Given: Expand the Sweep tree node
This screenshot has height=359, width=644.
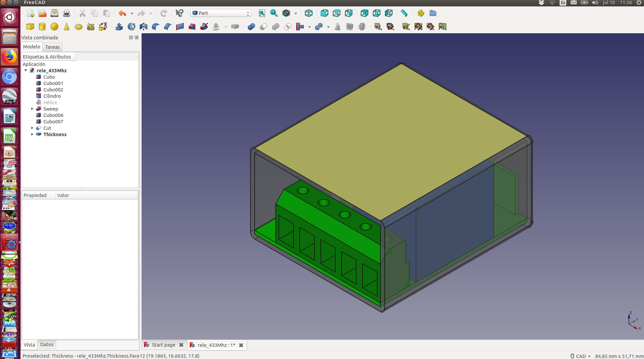Looking at the screenshot, I should pos(32,109).
